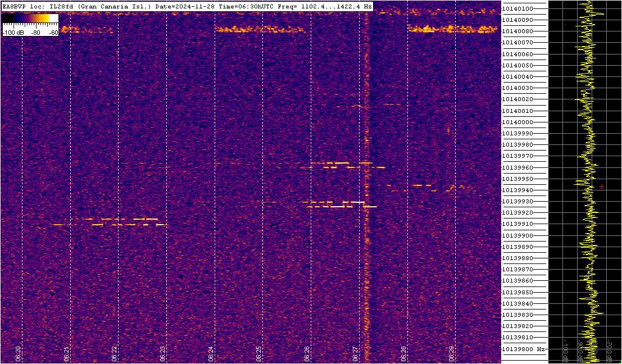
Task: Click the 06:22 time axis label
Action: click(115, 354)
